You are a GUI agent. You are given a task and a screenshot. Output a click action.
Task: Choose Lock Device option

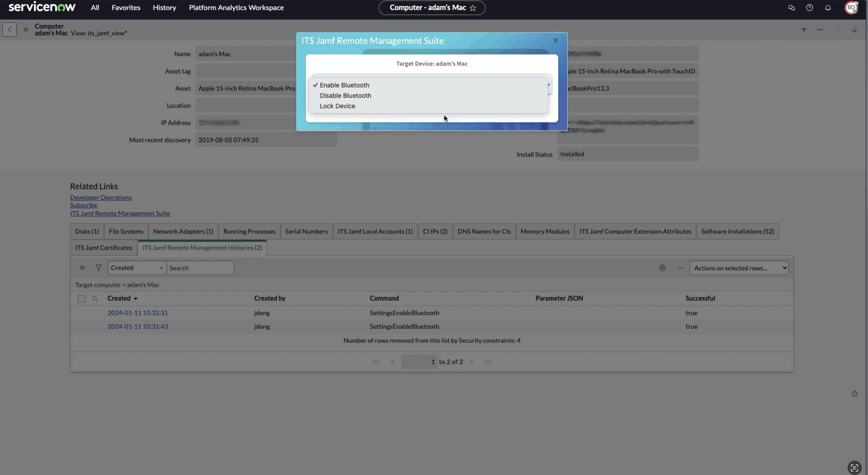point(428,106)
